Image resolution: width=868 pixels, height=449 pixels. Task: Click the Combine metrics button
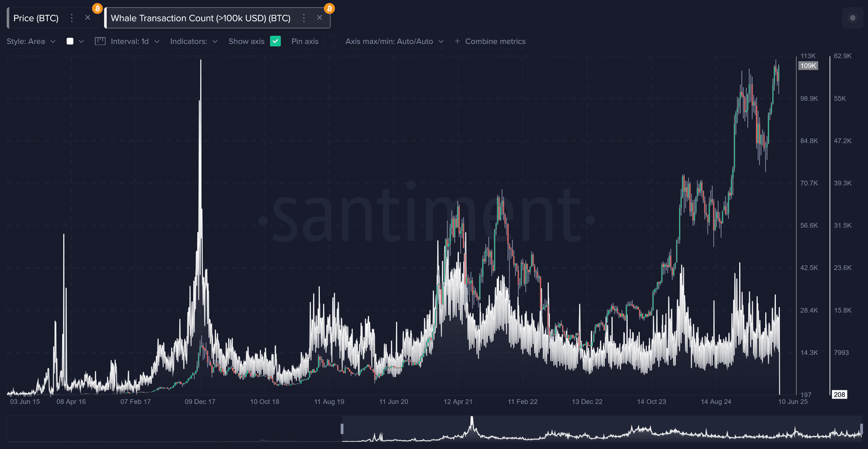[495, 41]
